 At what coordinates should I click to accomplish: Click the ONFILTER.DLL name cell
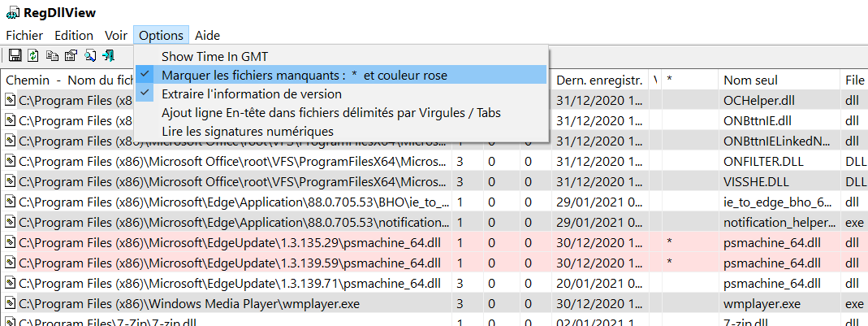763,162
